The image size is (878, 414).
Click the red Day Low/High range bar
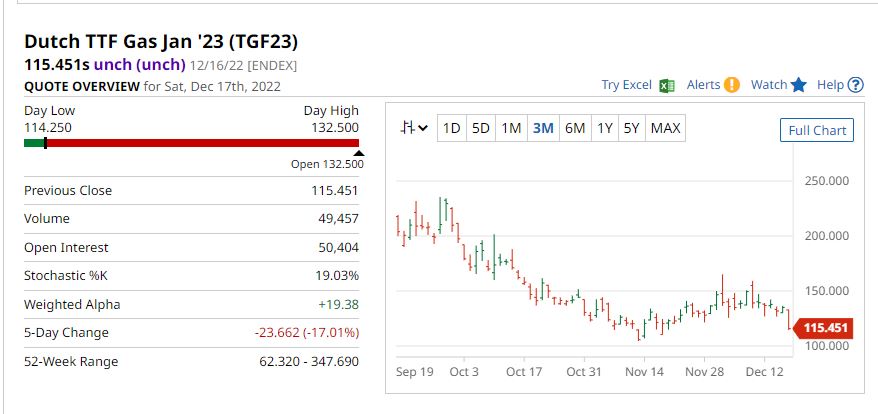(x=200, y=143)
